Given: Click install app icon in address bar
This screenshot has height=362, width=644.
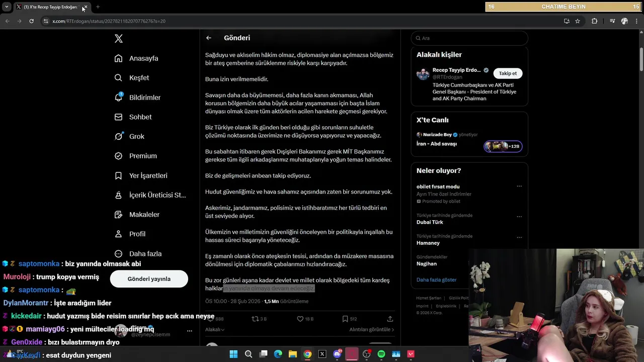Looking at the screenshot, I should point(567,21).
